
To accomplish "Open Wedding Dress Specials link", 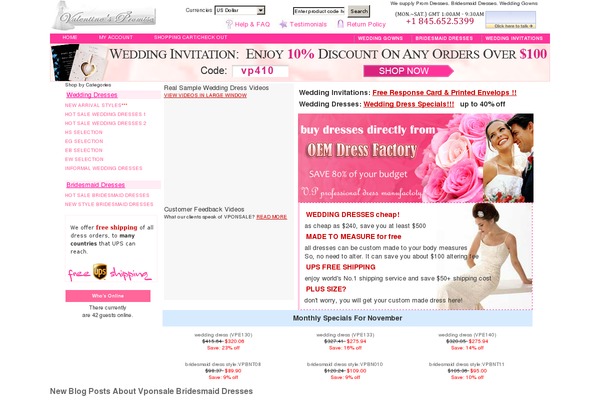I will tap(409, 104).
